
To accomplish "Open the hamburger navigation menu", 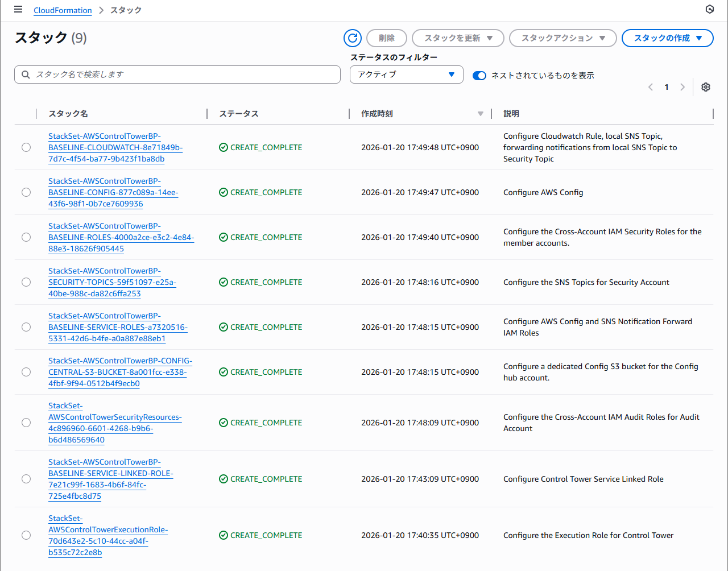I will coord(18,10).
